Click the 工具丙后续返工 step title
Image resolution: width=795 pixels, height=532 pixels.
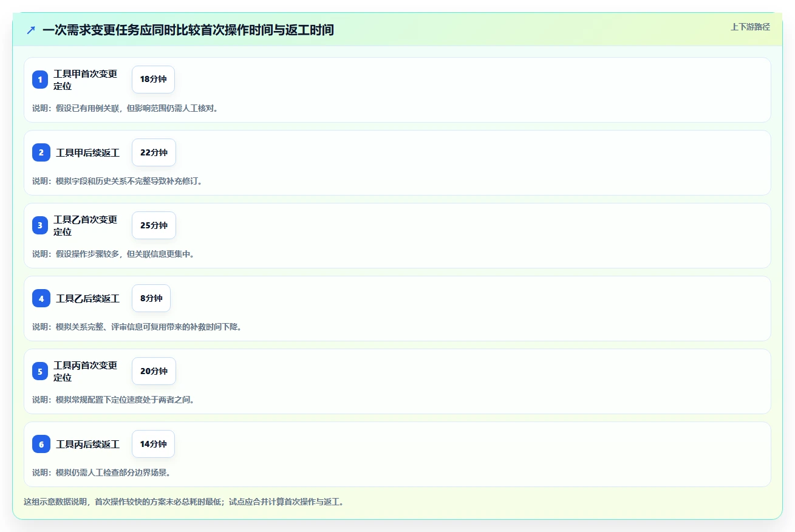(x=88, y=444)
